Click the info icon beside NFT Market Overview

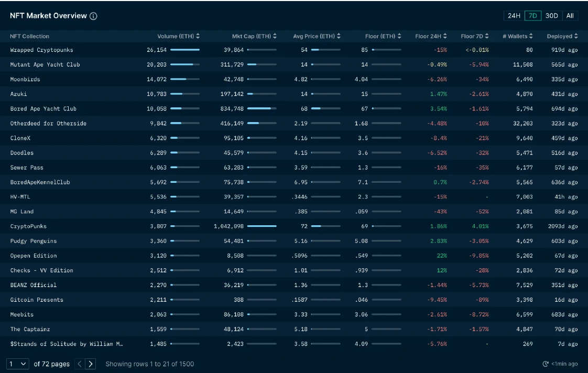pos(93,16)
